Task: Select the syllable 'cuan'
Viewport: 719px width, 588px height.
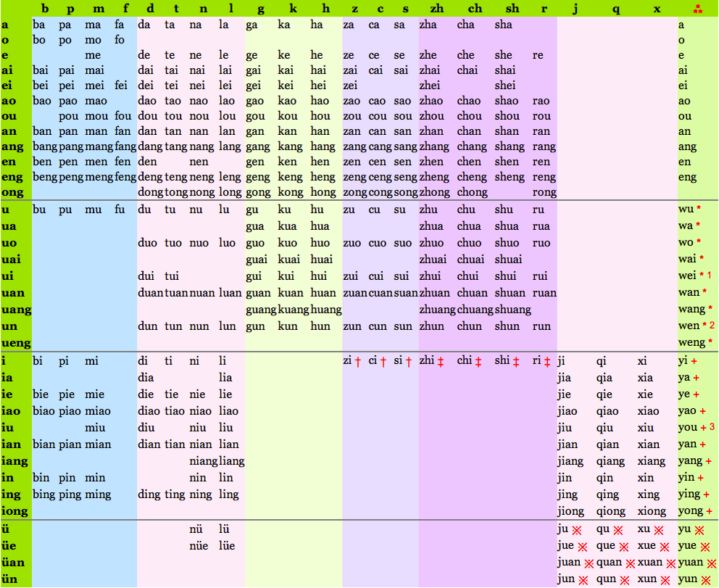Action: coord(381,293)
